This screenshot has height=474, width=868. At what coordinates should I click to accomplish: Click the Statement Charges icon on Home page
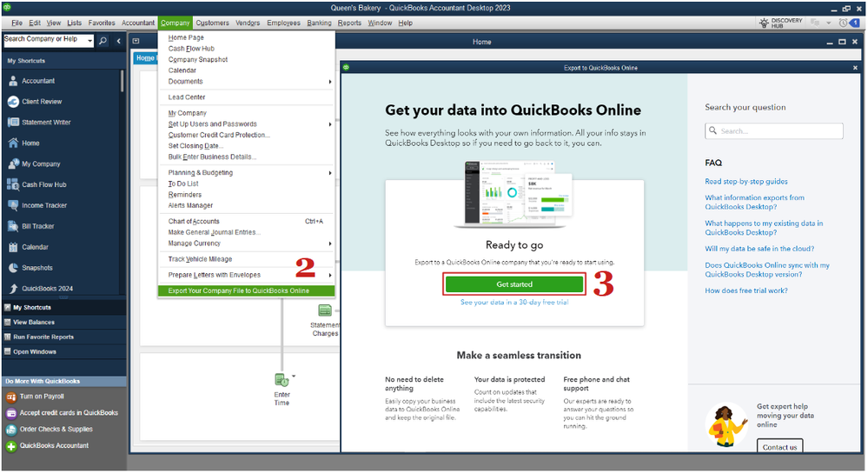(325, 310)
